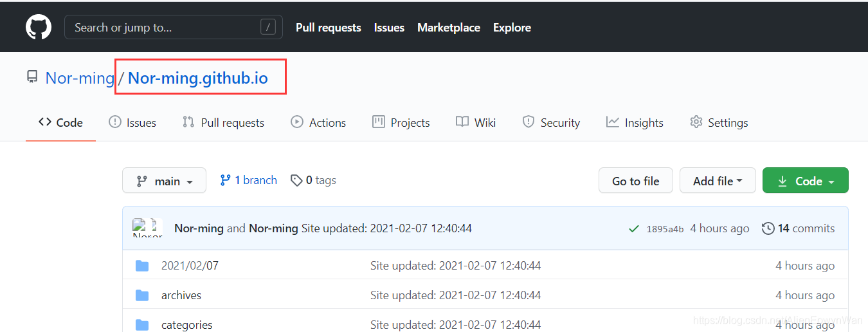
Task: Expand the main branch dropdown
Action: [x=164, y=180]
